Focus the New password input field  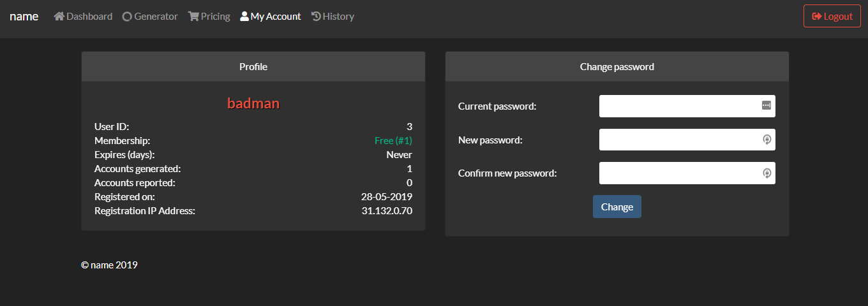pyautogui.click(x=687, y=140)
